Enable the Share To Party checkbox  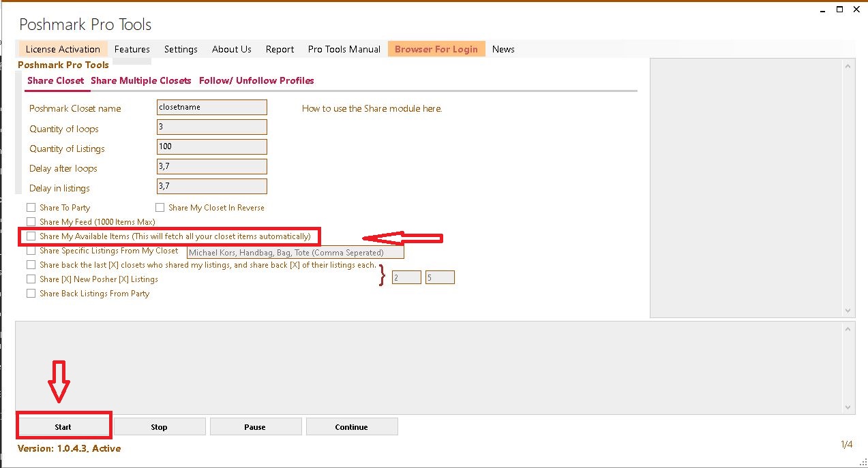(31, 208)
